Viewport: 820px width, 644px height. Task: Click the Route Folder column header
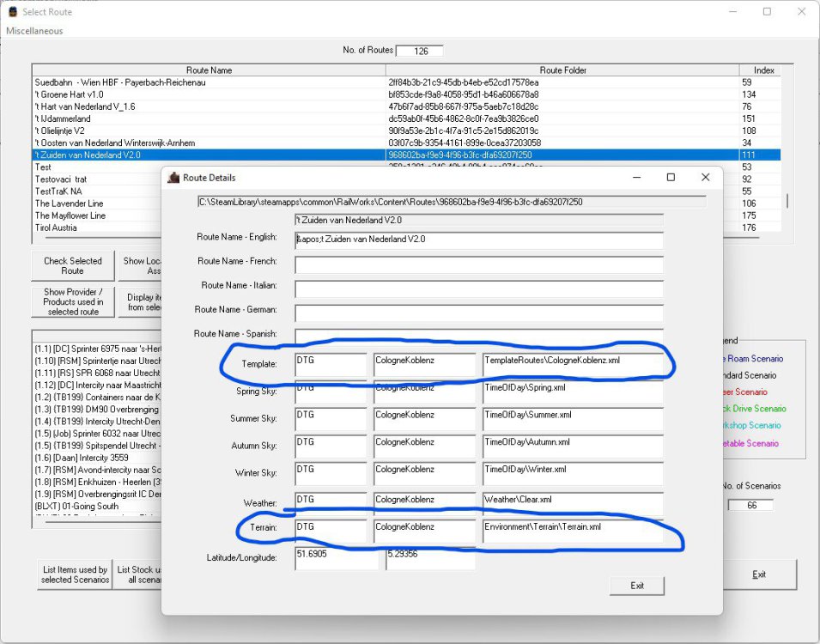(562, 70)
